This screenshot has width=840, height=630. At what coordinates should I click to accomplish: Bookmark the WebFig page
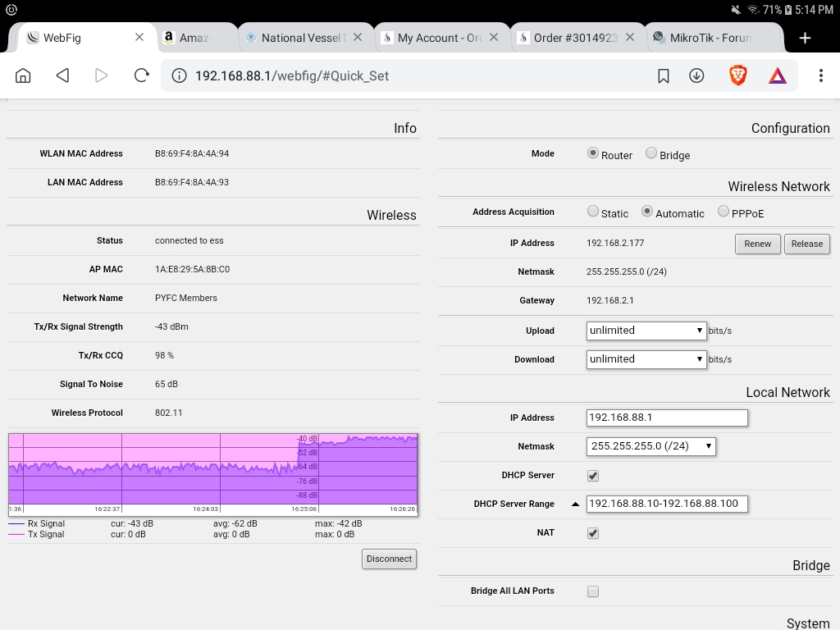coord(662,75)
